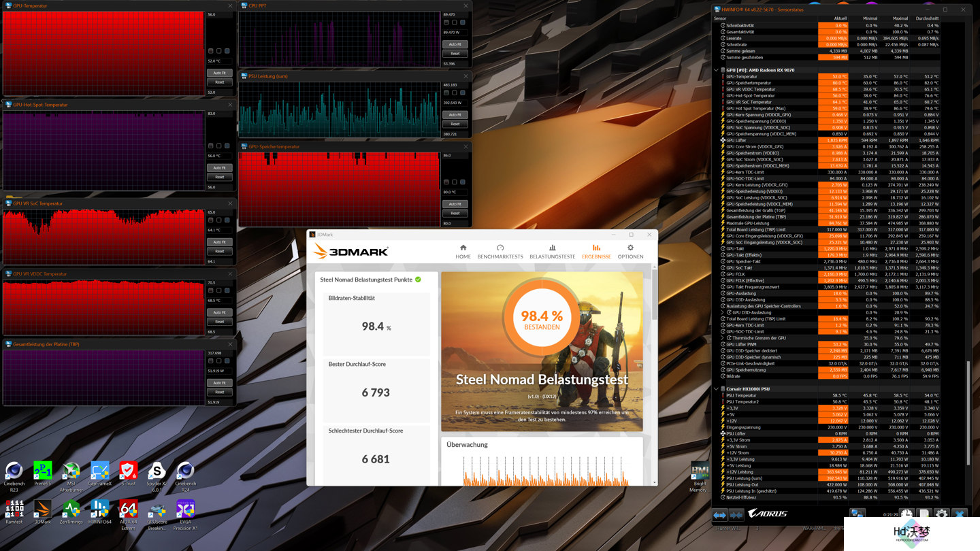Screen dimensions: 980x551
Task: Click leftmost color square in the GPU-Temperatur graph
Action: click(211, 51)
